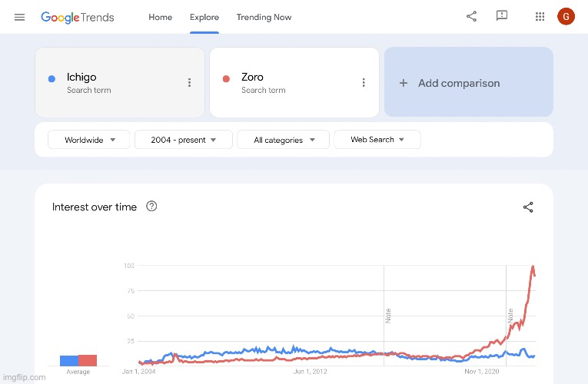Switch to the Trending Now tab
This screenshot has height=384, width=588.
click(264, 17)
